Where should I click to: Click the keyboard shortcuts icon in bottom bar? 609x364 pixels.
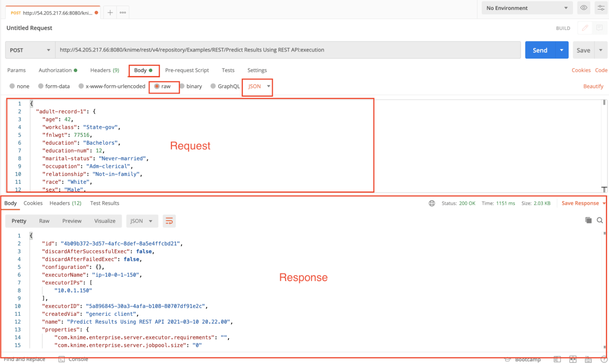(588, 359)
